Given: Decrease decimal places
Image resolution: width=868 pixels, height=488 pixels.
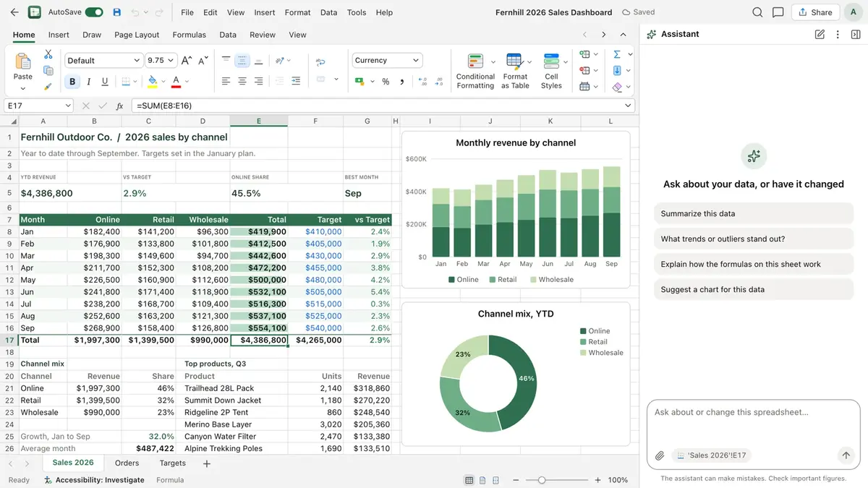Looking at the screenshot, I should pos(439,82).
